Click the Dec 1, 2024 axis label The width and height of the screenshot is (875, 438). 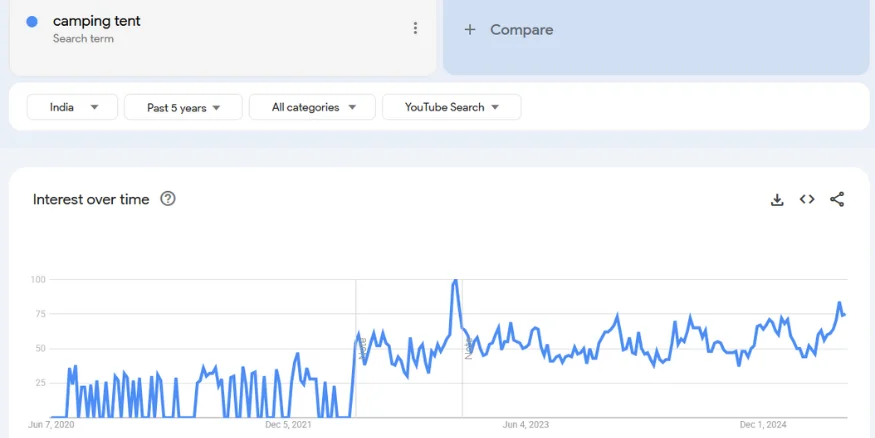pos(763,425)
